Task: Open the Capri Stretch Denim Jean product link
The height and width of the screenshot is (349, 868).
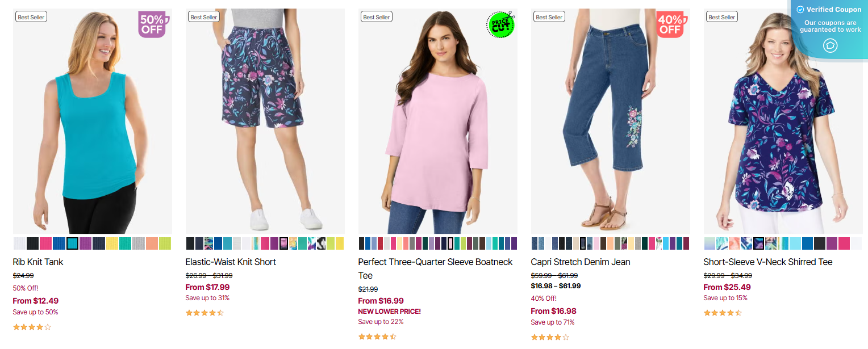Action: 580,262
